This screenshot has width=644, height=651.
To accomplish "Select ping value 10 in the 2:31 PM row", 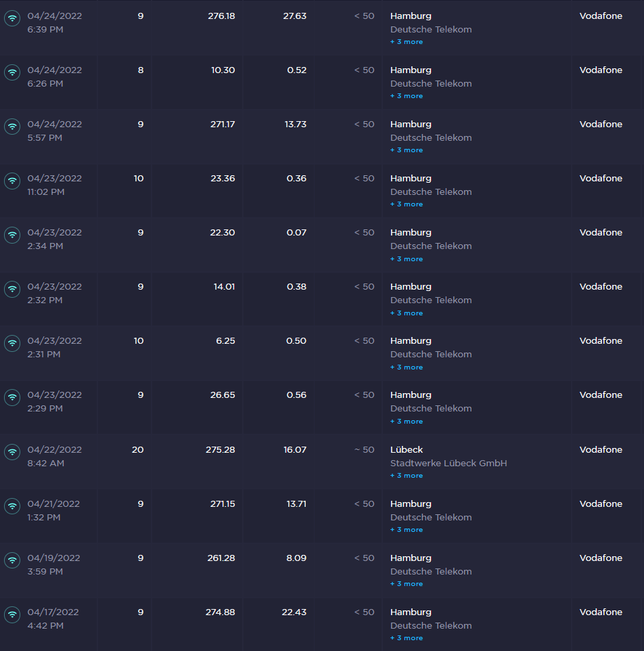I will [139, 341].
